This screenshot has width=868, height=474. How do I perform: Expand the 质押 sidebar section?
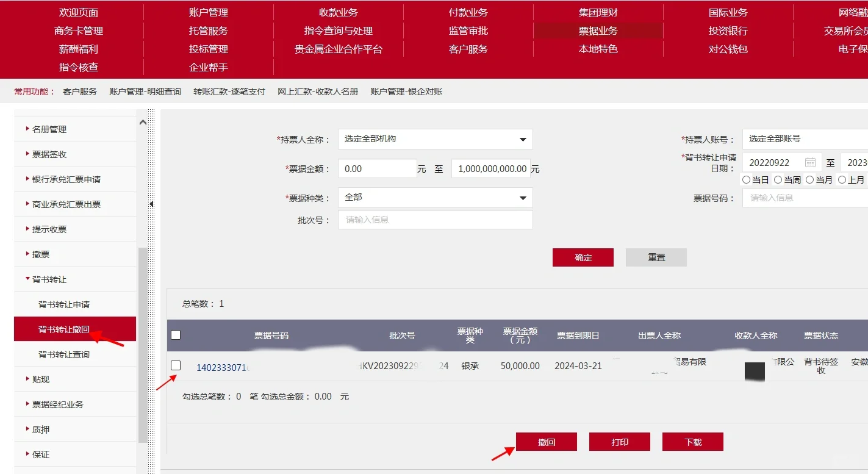(40, 429)
